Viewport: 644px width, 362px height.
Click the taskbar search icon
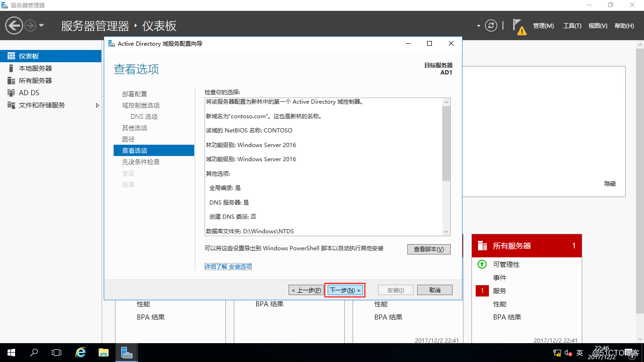34,353
